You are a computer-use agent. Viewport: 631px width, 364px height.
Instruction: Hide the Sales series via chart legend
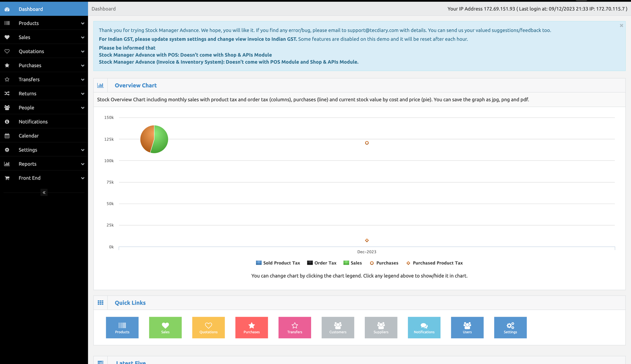356,263
